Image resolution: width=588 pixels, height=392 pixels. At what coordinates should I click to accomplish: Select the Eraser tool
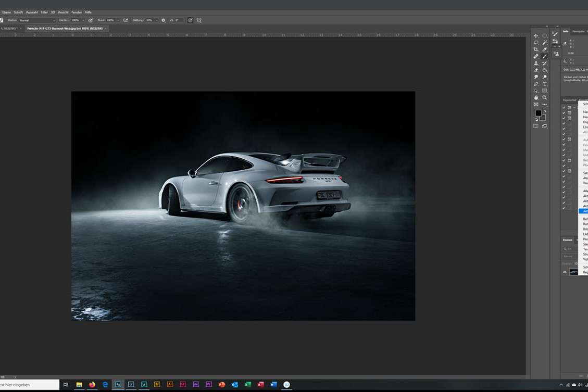click(536, 70)
